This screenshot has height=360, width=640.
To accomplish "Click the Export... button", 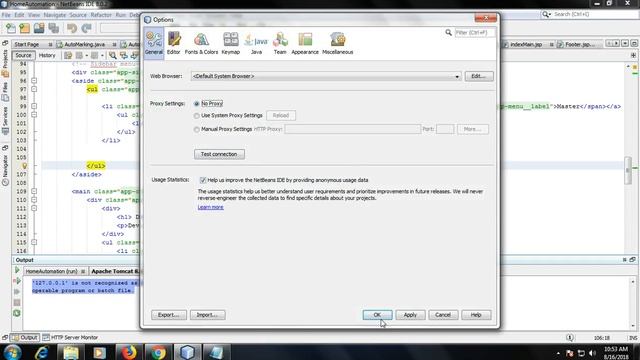I will click(169, 315).
